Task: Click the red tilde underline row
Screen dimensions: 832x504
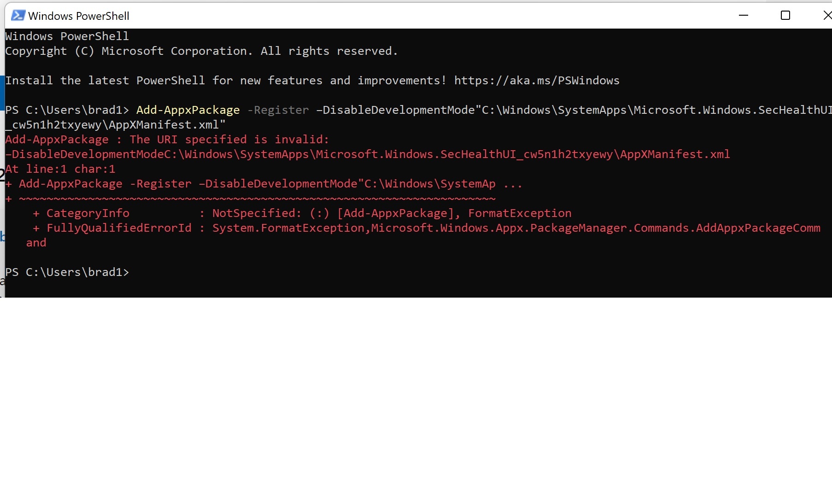Action: 257,199
